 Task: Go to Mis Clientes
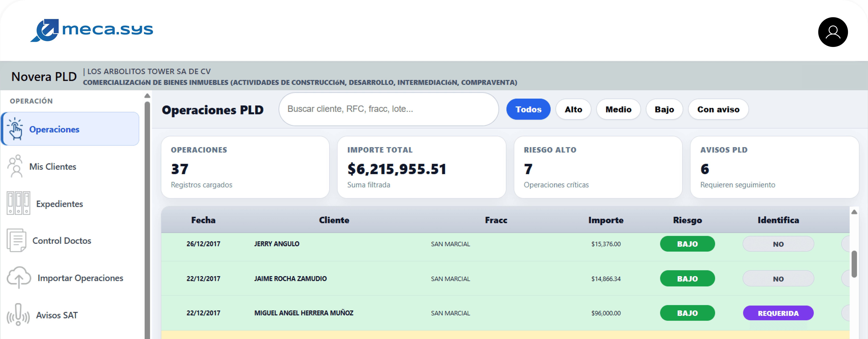(53, 167)
